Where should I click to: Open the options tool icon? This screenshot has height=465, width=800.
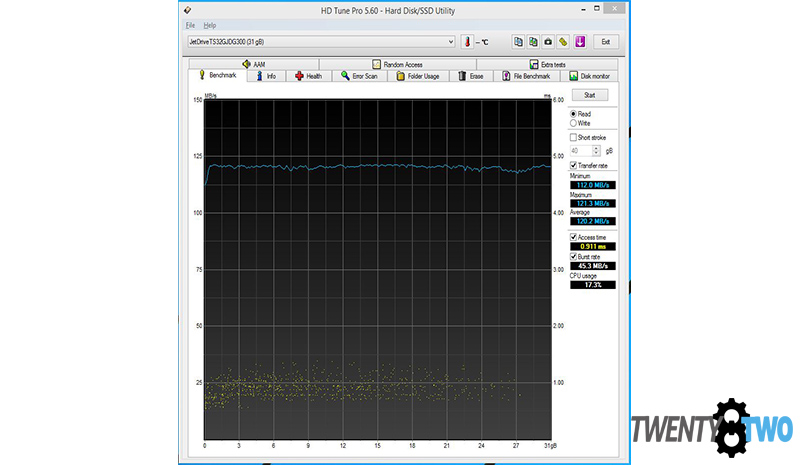pos(563,42)
